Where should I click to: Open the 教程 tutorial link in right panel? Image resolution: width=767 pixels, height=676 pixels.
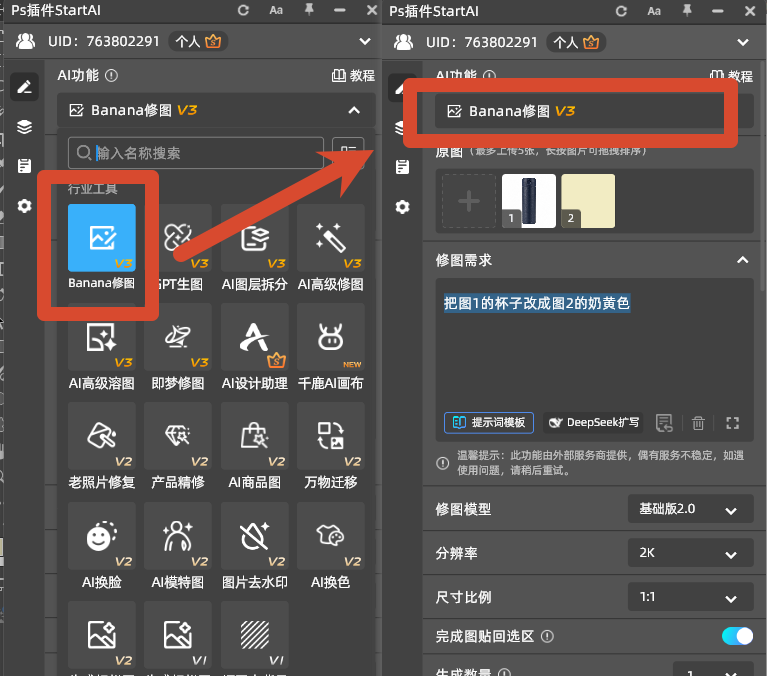[x=731, y=76]
